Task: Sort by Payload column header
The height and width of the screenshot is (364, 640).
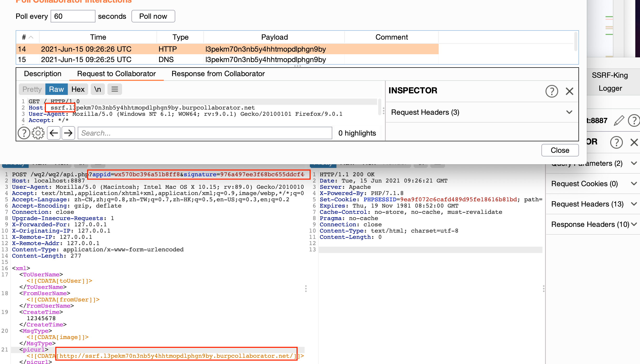Action: pos(274,37)
